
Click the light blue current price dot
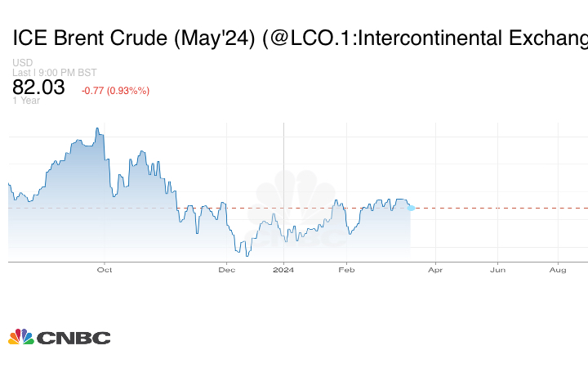click(411, 208)
